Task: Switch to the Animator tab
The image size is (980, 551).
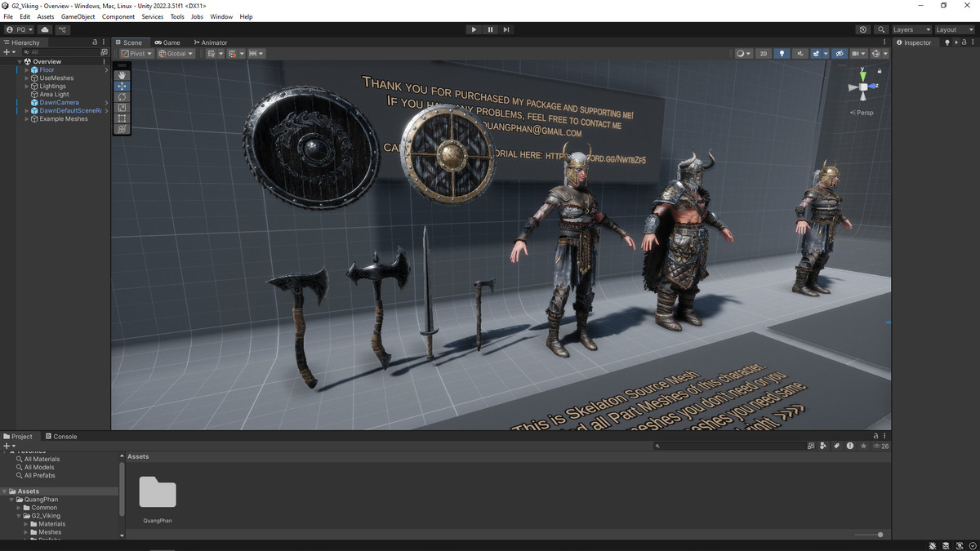Action: (x=211, y=42)
